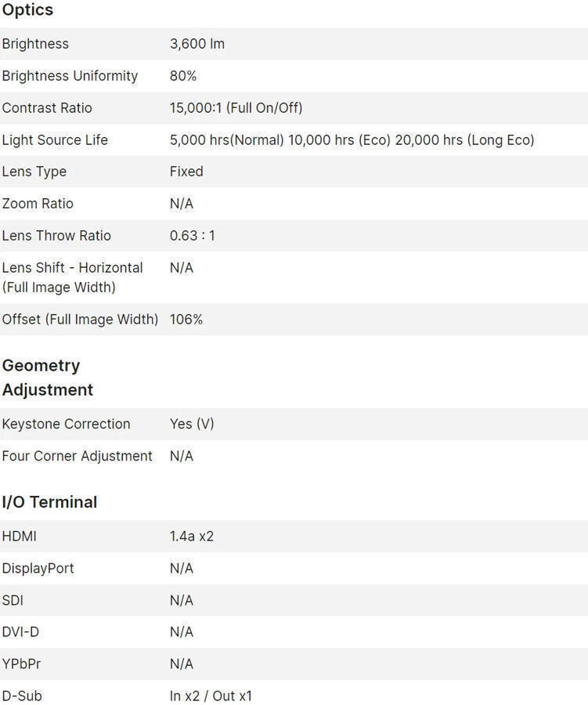Viewport: 588px width, 705px height.
Task: Click the Four Corner Adjustment label
Action: (77, 456)
